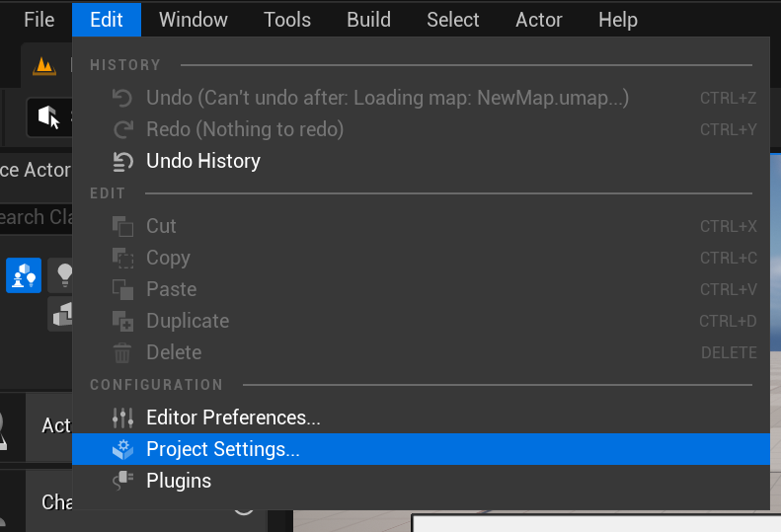Open the Tools menu
This screenshot has height=532, width=781.
click(x=287, y=20)
